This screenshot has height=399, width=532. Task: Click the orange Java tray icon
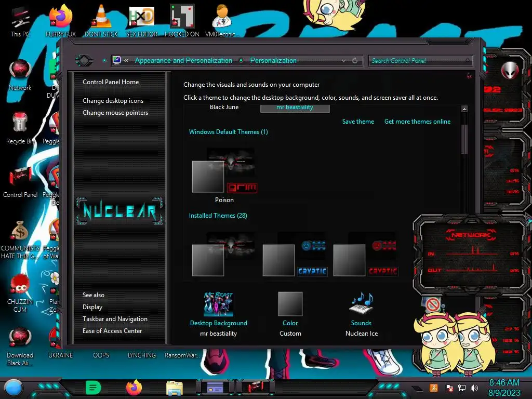click(434, 388)
